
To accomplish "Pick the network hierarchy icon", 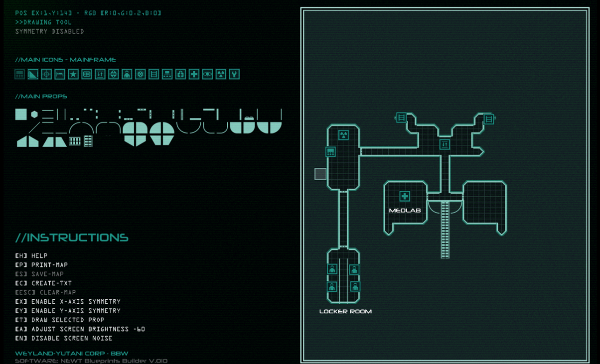I will coord(167,74).
